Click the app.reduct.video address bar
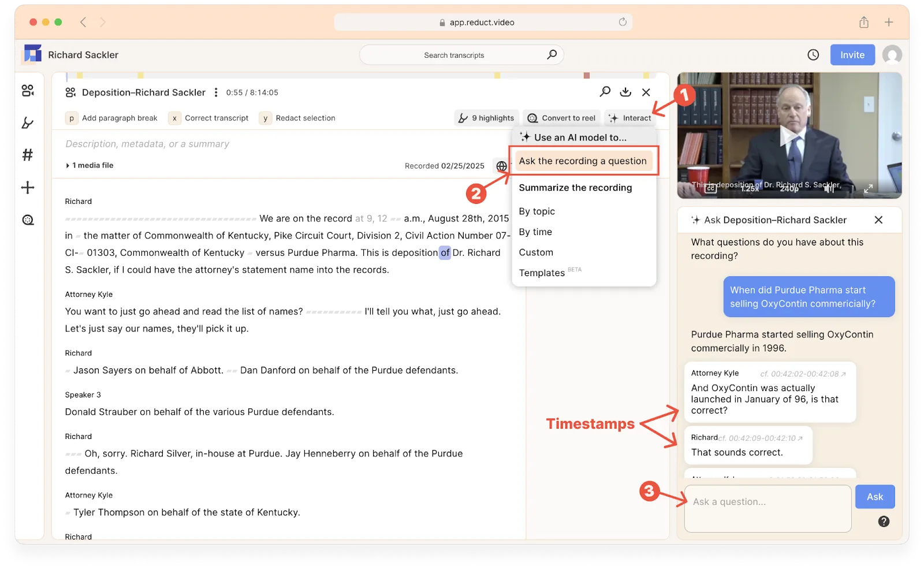The height and width of the screenshot is (569, 924). (483, 22)
